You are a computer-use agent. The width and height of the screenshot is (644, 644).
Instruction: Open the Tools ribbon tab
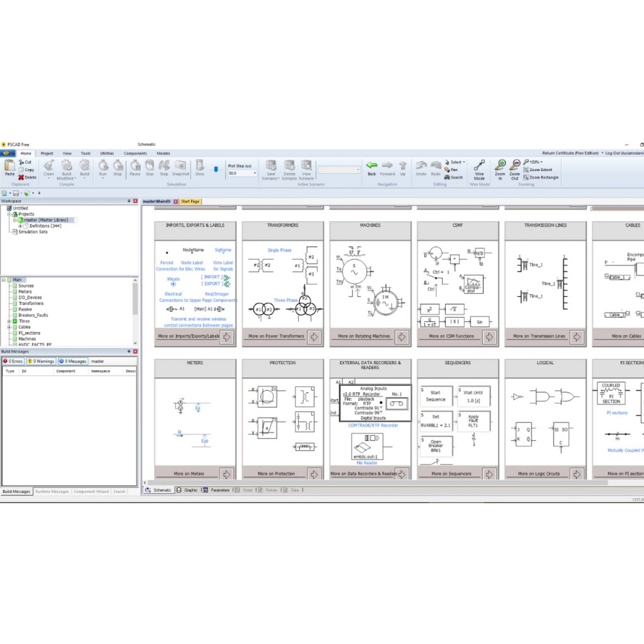[86, 153]
